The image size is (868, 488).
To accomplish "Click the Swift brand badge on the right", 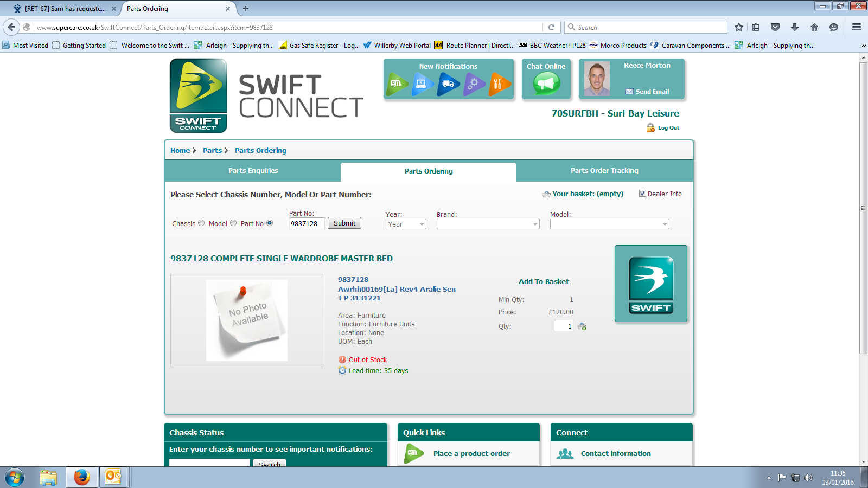I will (x=651, y=284).
